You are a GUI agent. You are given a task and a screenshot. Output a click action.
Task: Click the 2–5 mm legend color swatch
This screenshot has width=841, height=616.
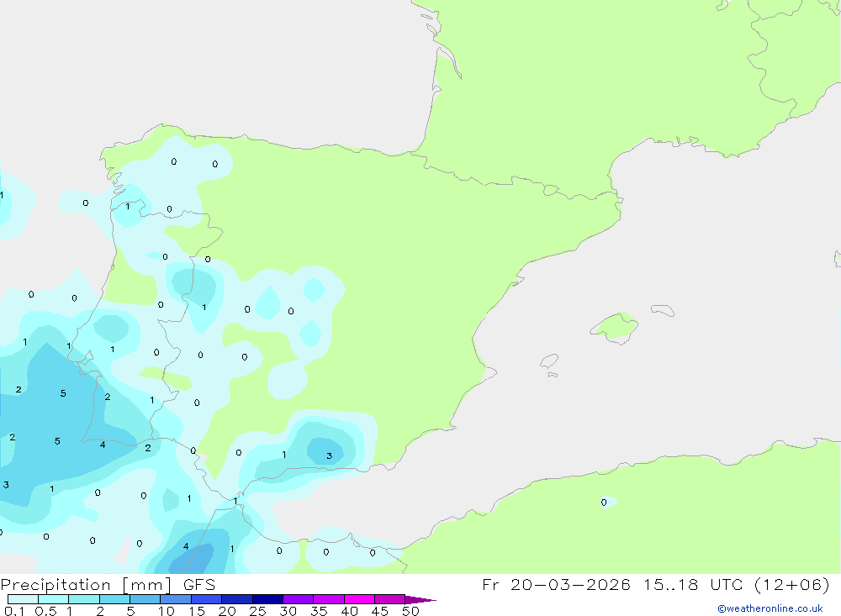(x=114, y=599)
